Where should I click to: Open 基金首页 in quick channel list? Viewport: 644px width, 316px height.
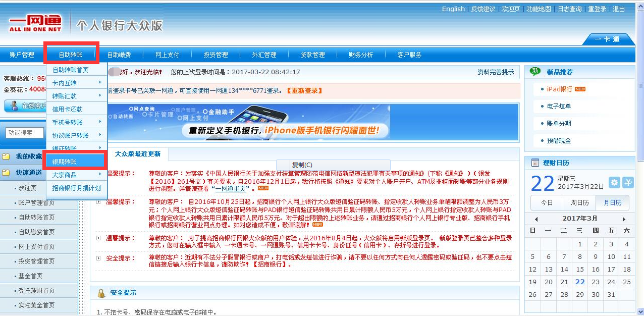pyautogui.click(x=31, y=276)
